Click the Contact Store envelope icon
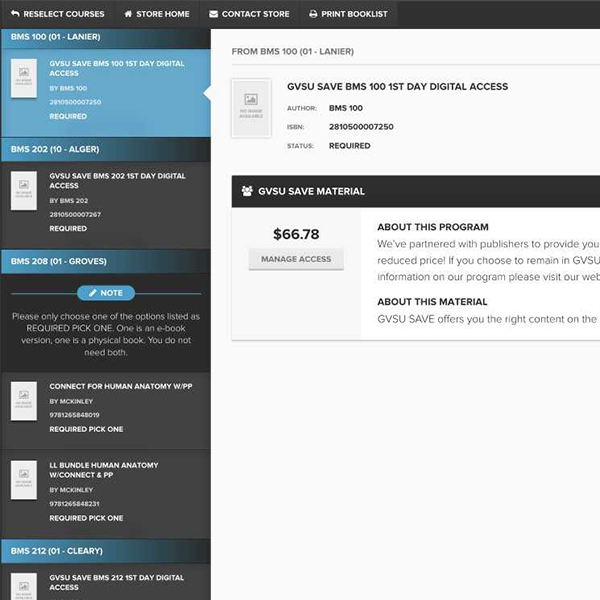This screenshot has width=600, height=600. (214, 14)
